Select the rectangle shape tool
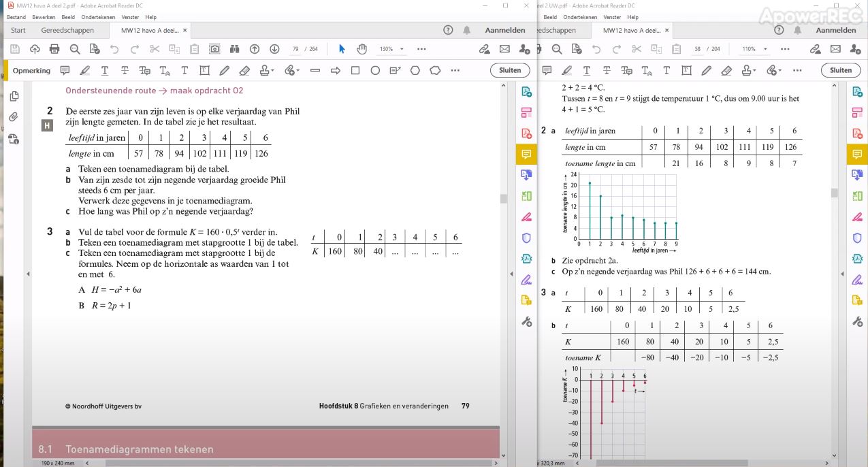868x467 pixels. click(x=355, y=70)
